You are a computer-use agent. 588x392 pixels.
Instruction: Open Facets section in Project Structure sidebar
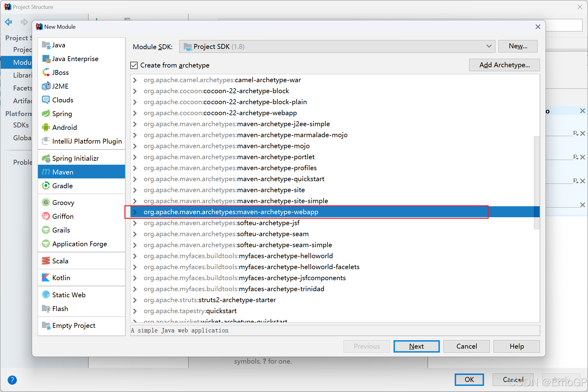coord(17,88)
